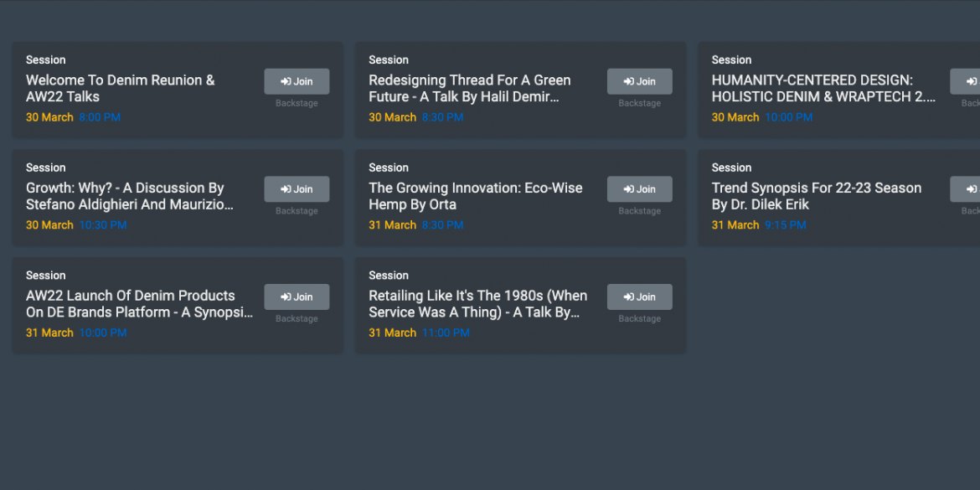Open Redesigning Thread For A Green Future title
This screenshot has height=490, width=980.
point(469,89)
